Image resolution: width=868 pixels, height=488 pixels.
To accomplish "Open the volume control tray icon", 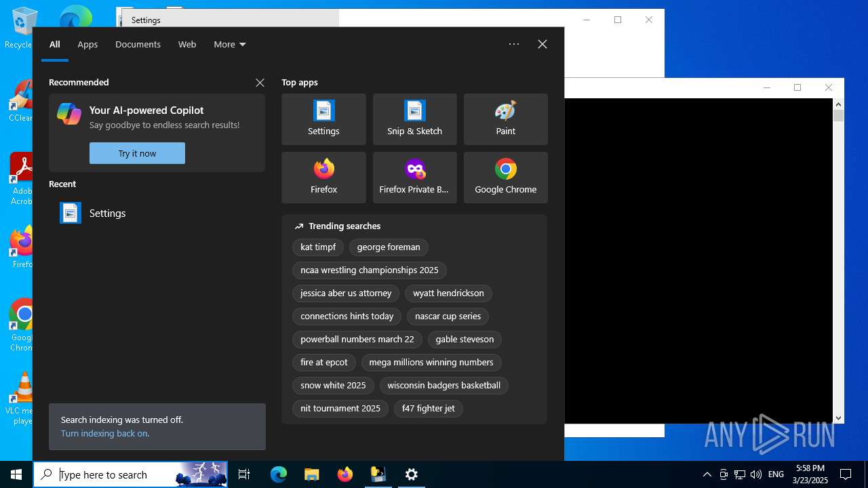I will coord(756,474).
